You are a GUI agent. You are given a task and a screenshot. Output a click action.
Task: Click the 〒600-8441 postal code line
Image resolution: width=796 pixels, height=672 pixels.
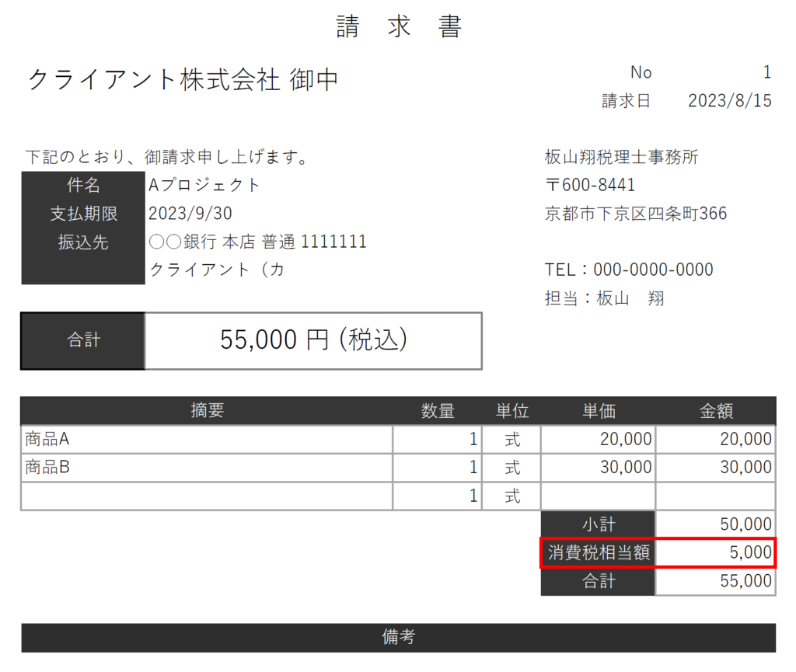pos(591,184)
